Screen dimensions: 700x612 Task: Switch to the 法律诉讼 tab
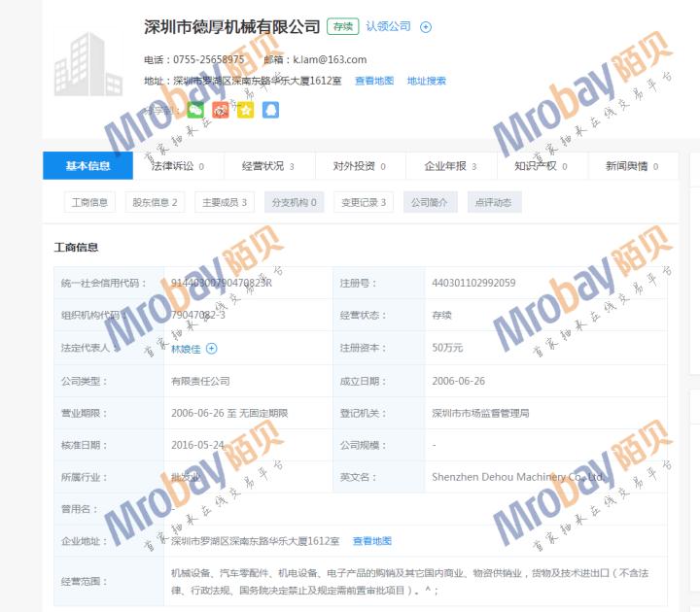178,166
